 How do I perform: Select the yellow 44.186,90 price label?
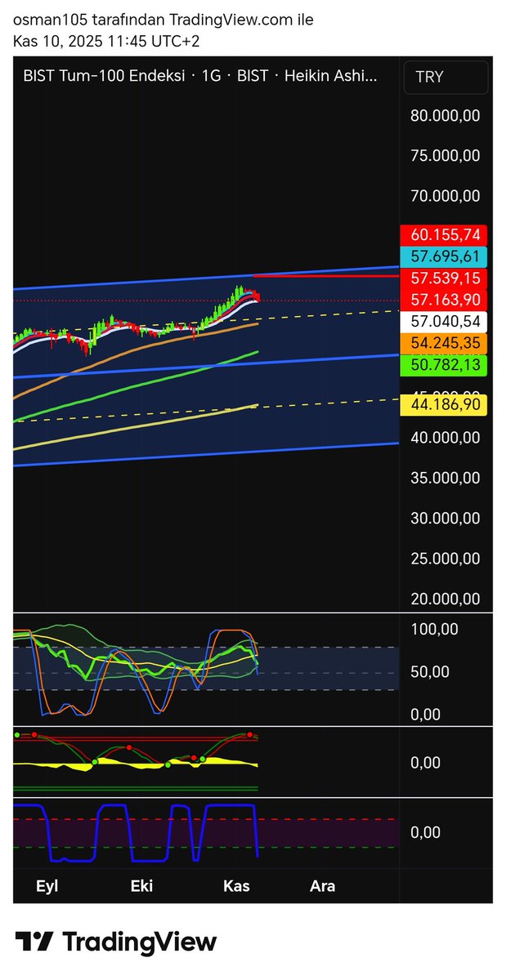(444, 405)
